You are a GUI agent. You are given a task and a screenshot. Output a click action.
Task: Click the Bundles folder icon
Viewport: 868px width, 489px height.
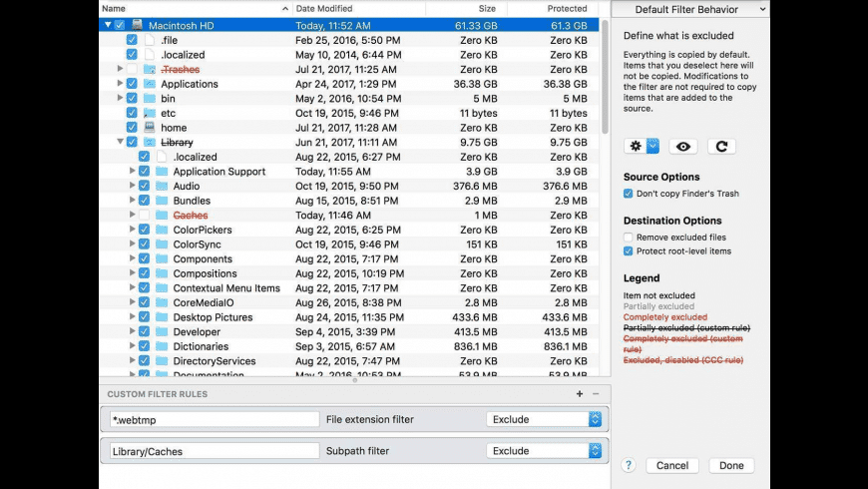[162, 201]
